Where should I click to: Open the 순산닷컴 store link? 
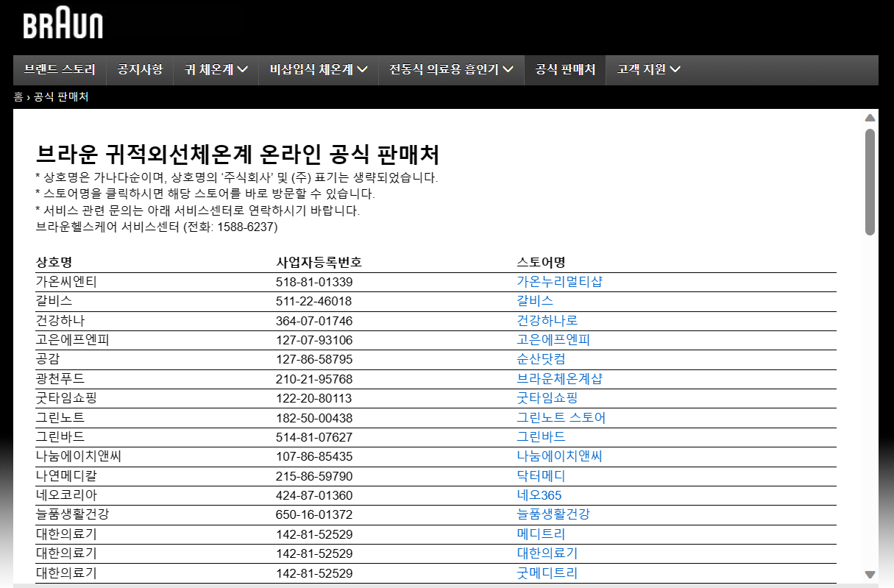tap(541, 359)
